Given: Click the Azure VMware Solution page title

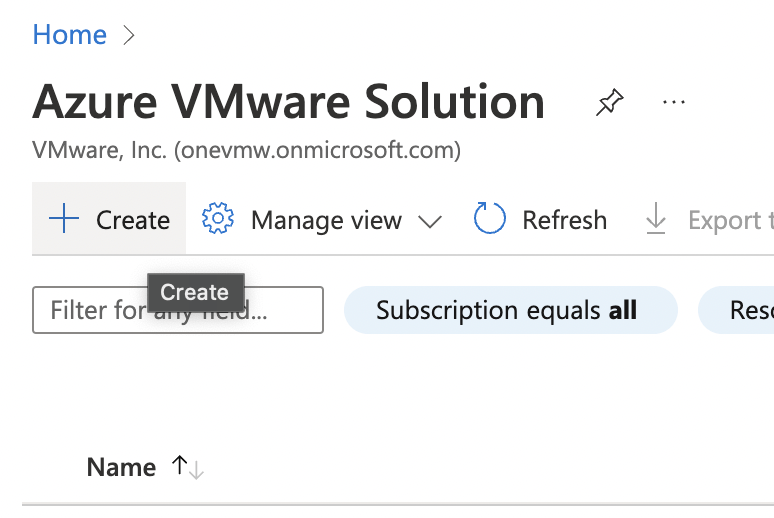Looking at the screenshot, I should pyautogui.click(x=288, y=103).
